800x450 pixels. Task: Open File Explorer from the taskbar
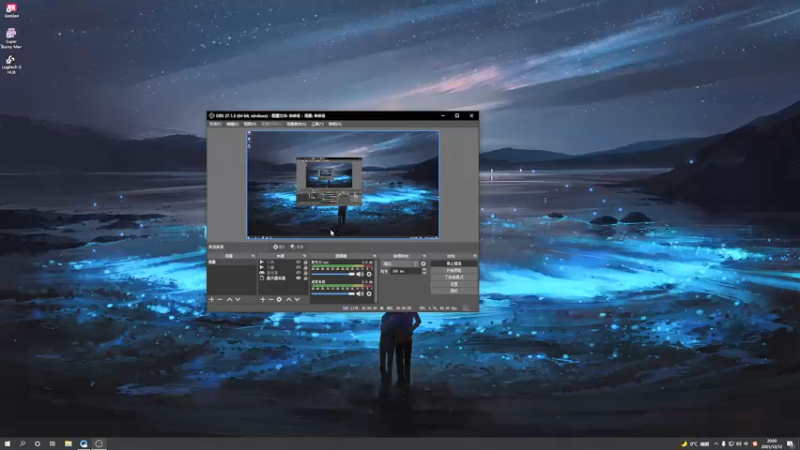click(68, 444)
